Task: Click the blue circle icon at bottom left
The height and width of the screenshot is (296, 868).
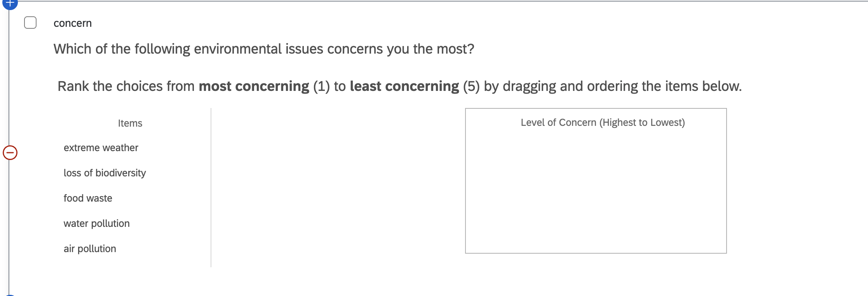Action: click(x=10, y=294)
